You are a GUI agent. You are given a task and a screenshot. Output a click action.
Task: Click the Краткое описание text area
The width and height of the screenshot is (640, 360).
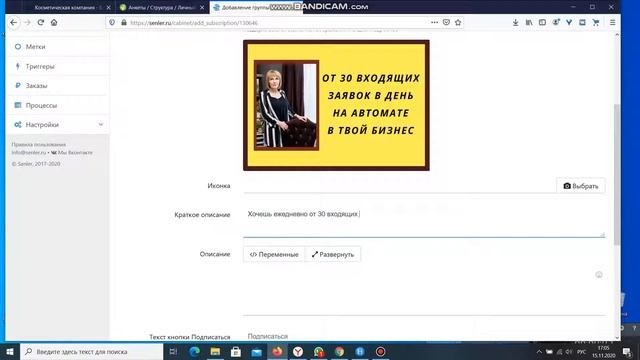pyautogui.click(x=424, y=221)
